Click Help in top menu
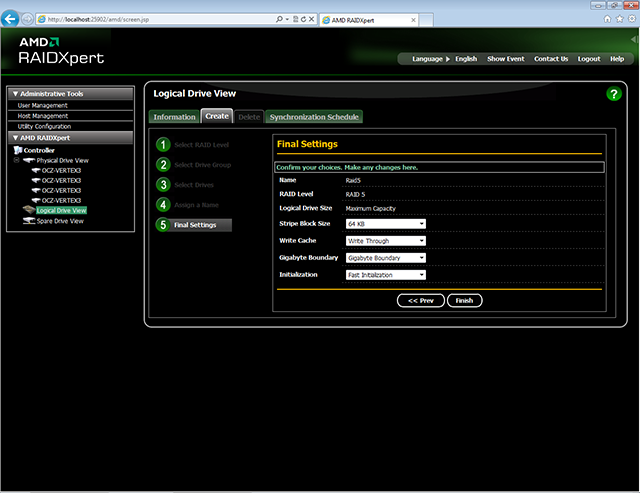 617,59
